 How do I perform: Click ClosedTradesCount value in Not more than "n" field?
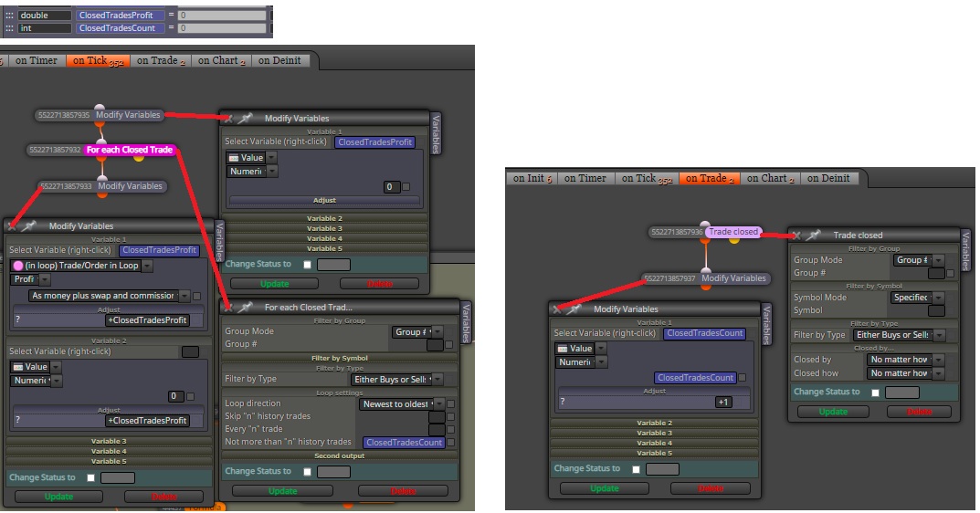404,443
